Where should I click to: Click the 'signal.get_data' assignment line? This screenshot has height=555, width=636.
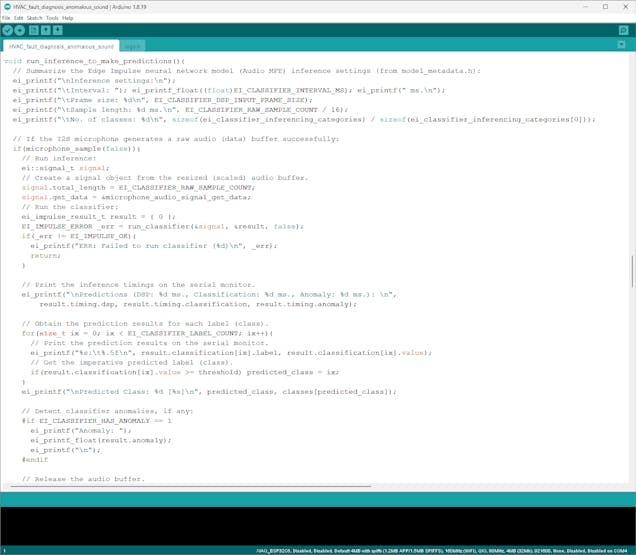click(136, 197)
